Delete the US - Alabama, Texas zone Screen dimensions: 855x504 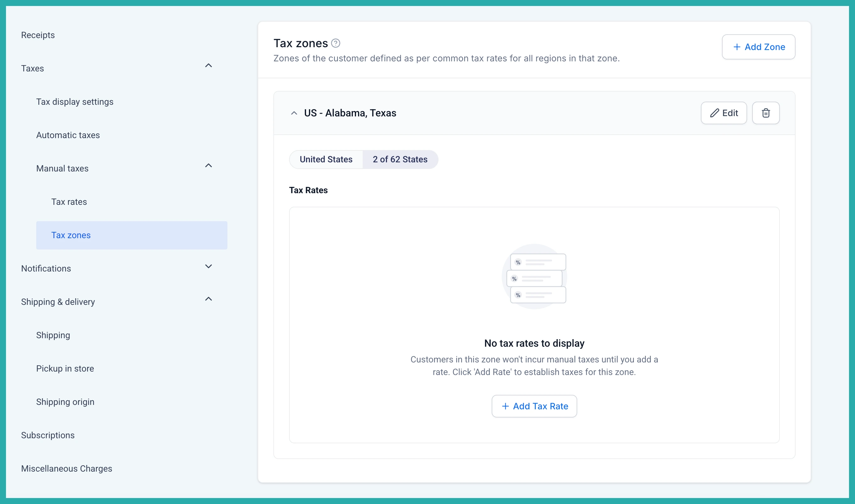coord(766,113)
